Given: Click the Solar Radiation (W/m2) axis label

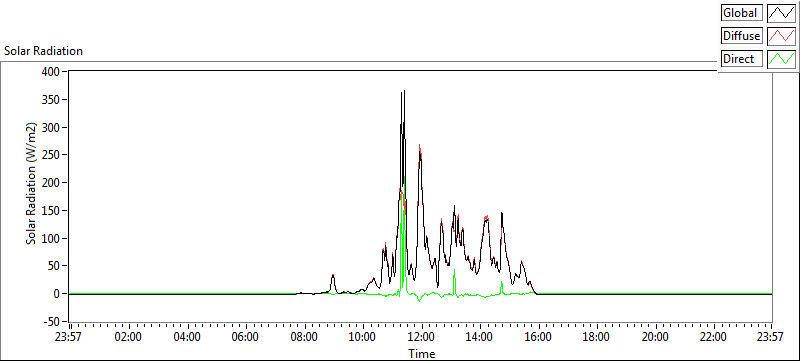Looking at the screenshot, I should pos(32,184).
